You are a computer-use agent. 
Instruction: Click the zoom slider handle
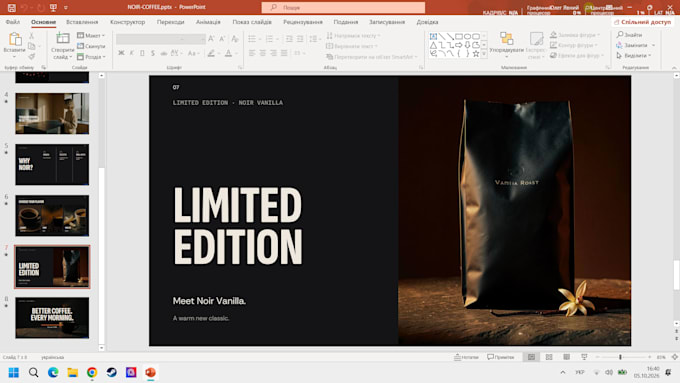pyautogui.click(x=620, y=357)
